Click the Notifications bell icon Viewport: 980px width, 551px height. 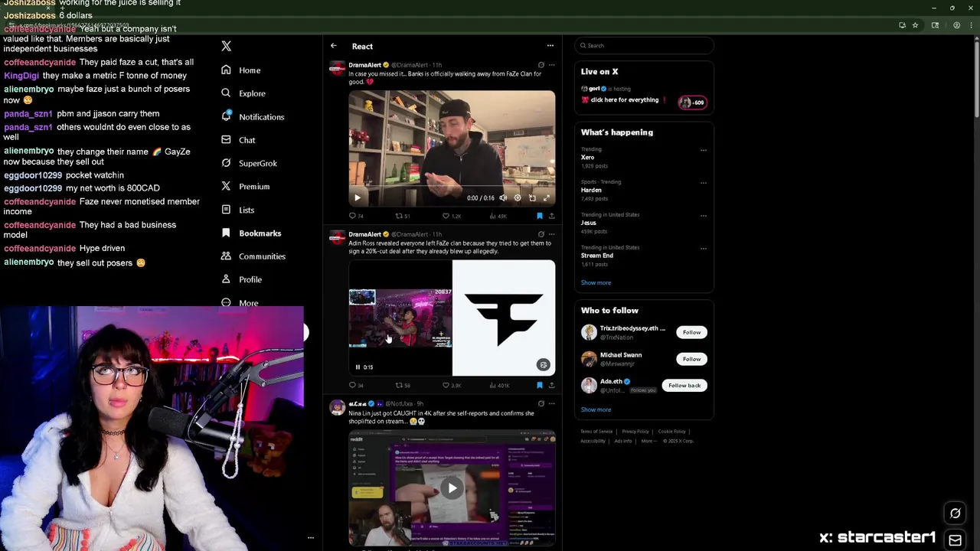pos(226,116)
